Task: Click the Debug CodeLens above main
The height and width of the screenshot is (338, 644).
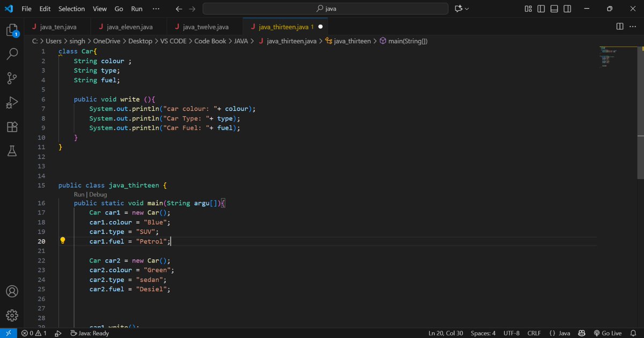Action: pyautogui.click(x=98, y=195)
